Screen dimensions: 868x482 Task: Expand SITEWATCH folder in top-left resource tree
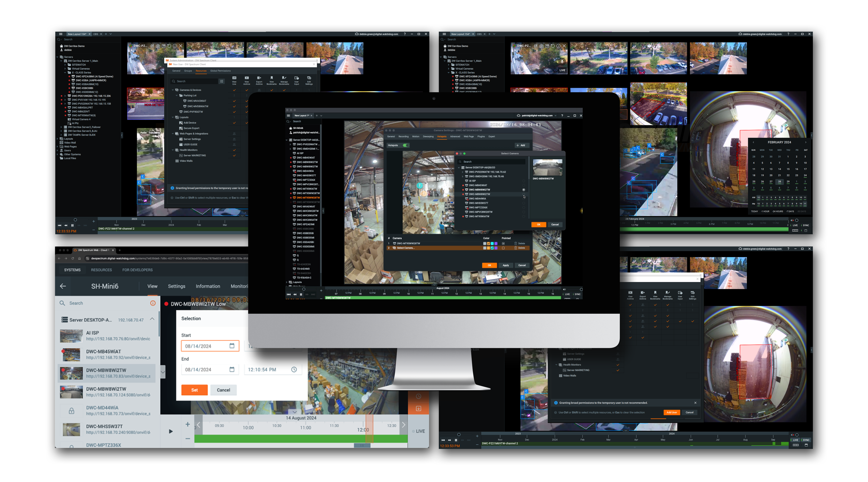65,65
